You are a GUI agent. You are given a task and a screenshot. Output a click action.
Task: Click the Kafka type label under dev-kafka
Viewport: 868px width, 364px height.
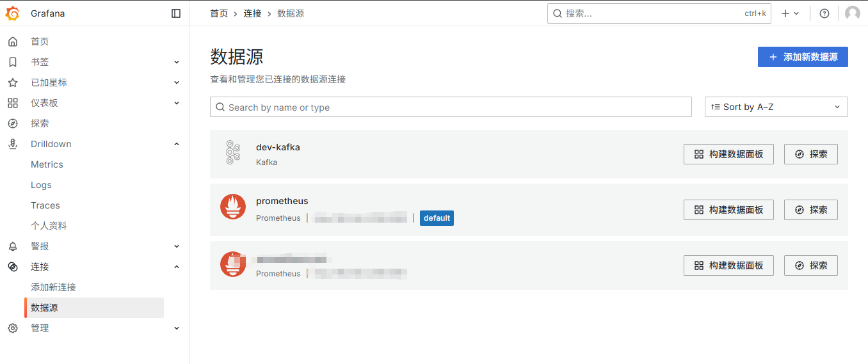[266, 162]
